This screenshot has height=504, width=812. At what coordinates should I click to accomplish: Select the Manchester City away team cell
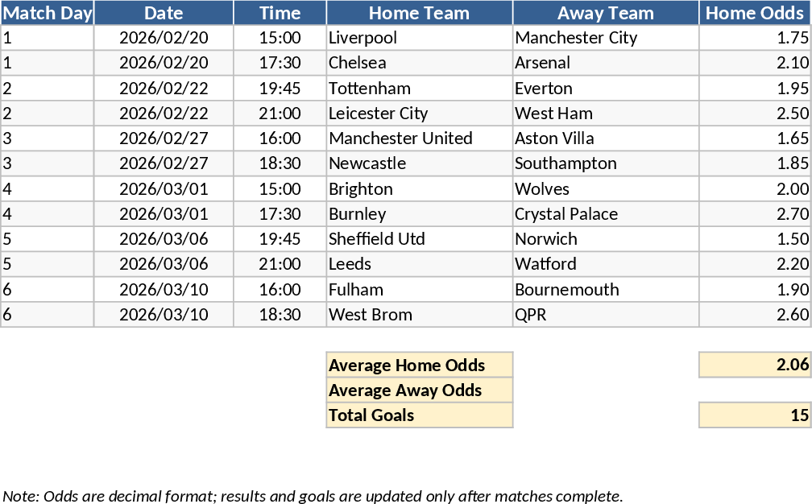click(605, 38)
